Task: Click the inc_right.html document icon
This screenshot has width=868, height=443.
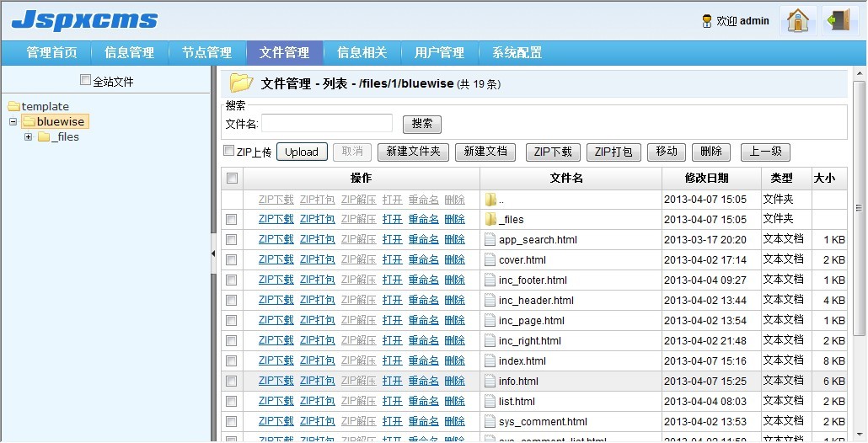Action: tap(490, 341)
